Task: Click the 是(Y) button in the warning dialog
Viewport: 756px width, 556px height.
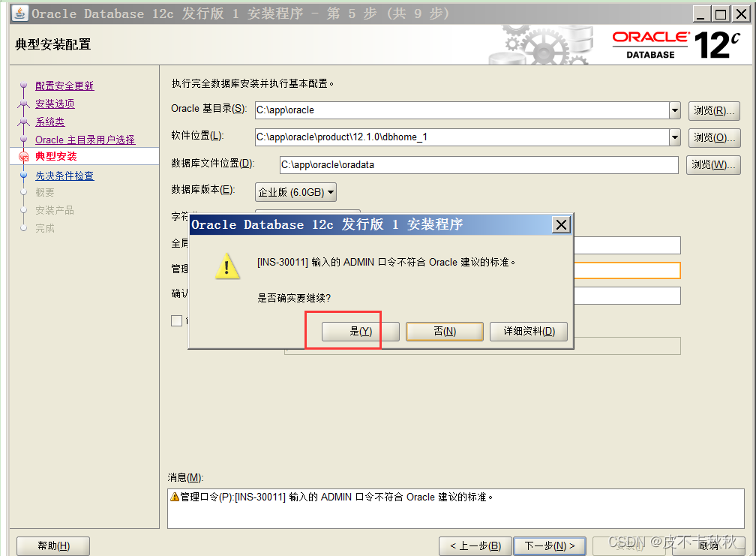Action: (360, 332)
